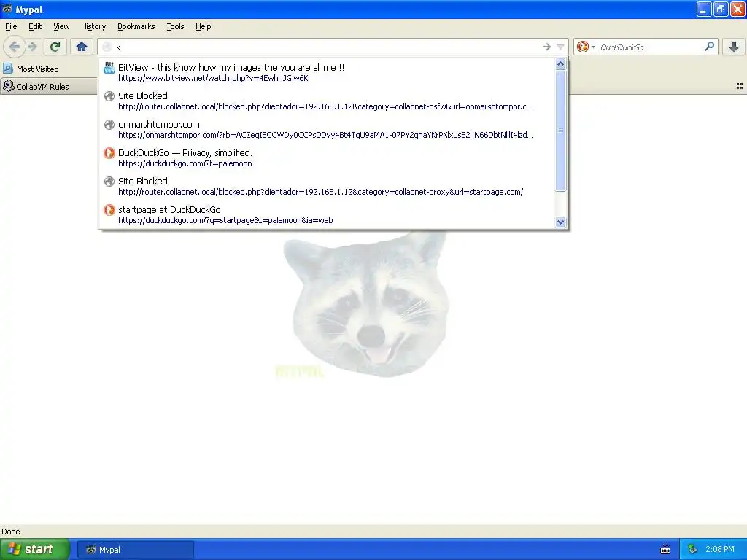Reload the page with the refresh icon
Viewport: 747px width, 560px height.
click(55, 47)
